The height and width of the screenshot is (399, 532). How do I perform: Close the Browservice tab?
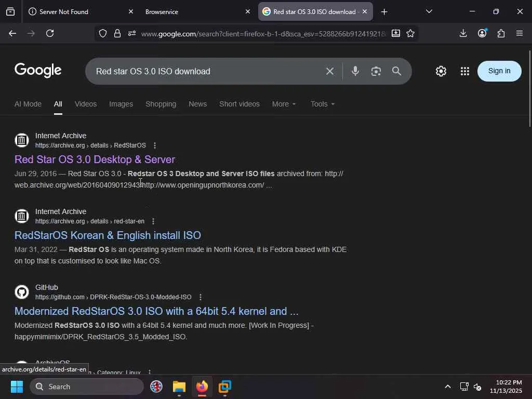[x=248, y=11]
